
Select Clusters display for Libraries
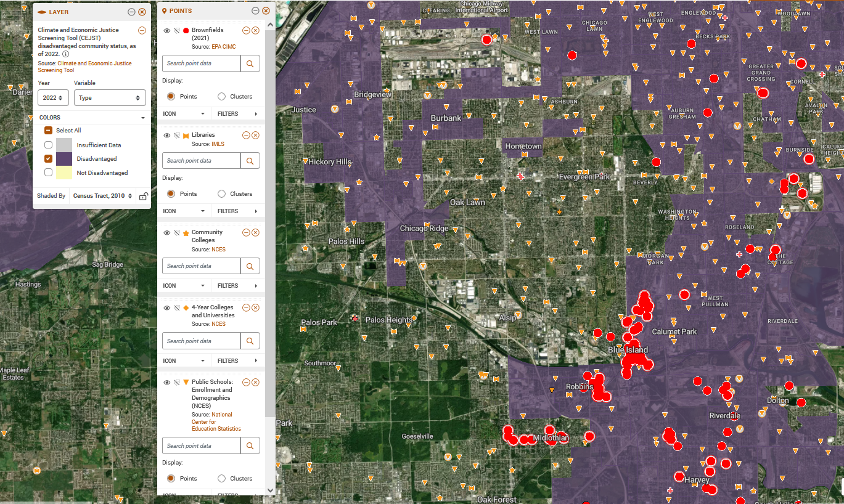[221, 194]
